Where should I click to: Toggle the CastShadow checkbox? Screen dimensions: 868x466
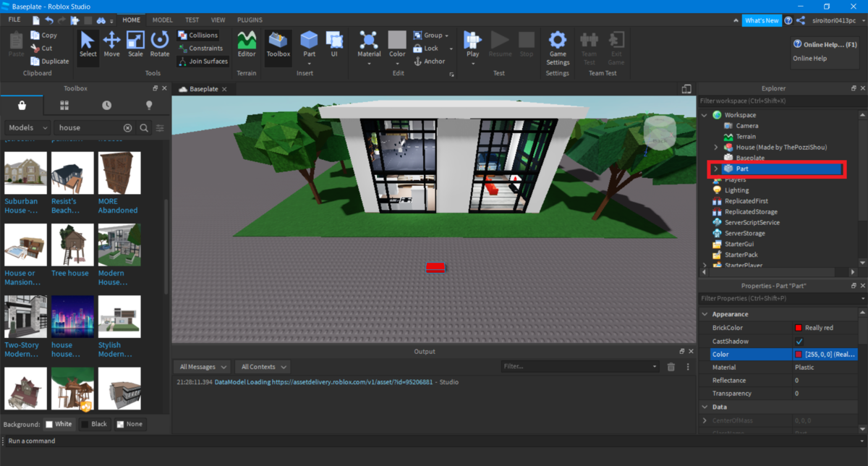799,341
